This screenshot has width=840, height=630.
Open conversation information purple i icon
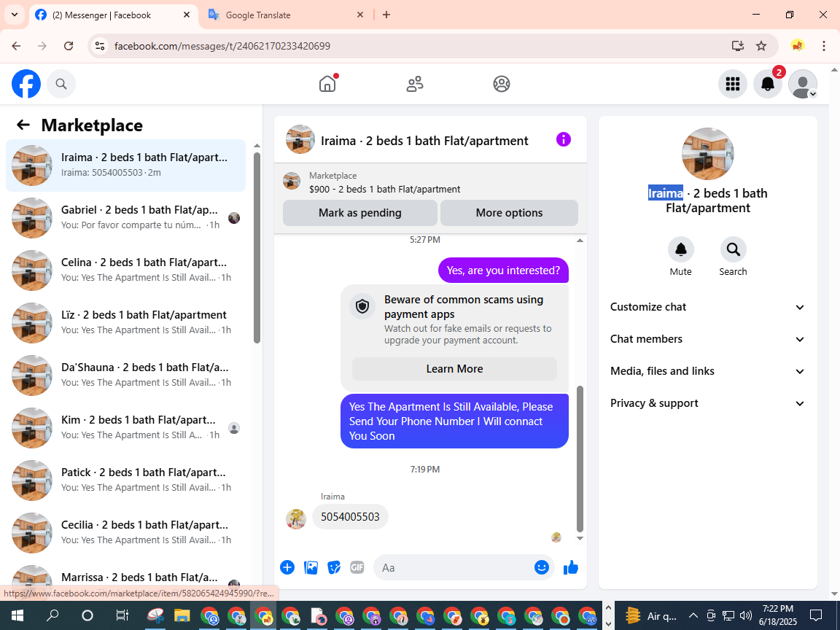point(564,140)
